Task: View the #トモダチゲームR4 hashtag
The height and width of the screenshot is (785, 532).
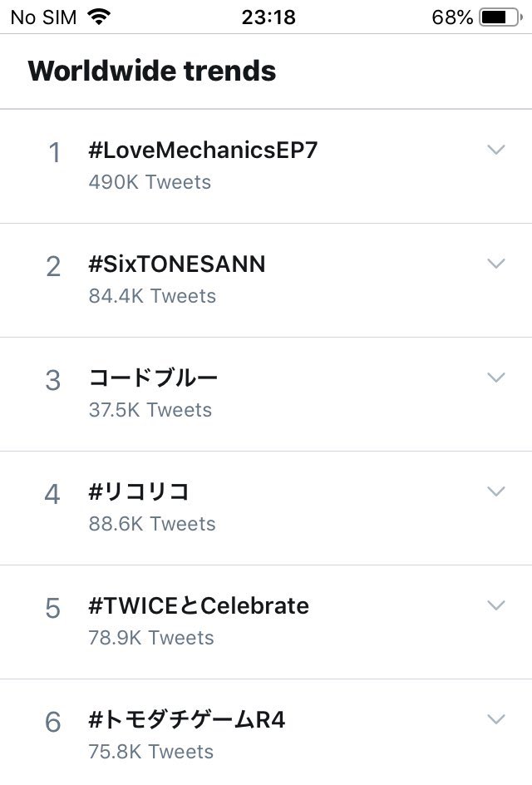Action: click(x=187, y=720)
